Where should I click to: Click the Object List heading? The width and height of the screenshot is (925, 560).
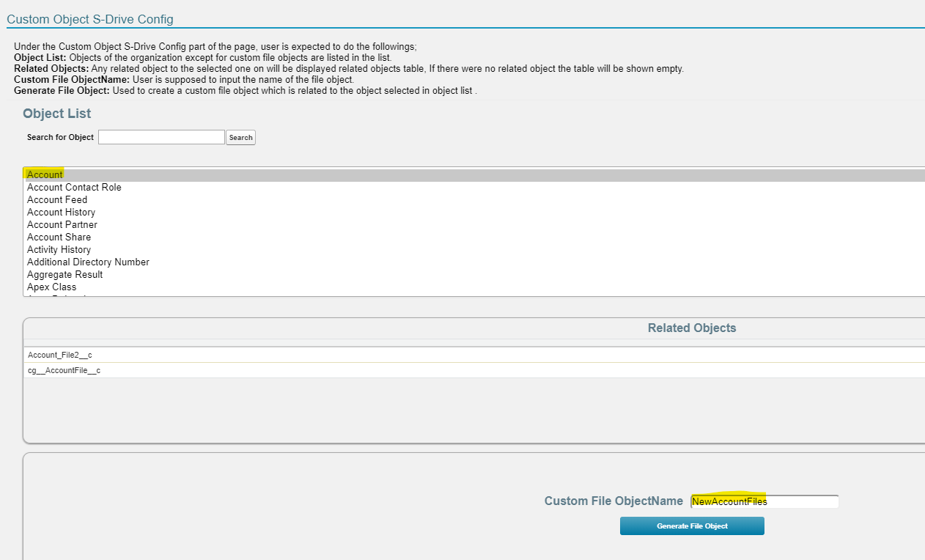pos(57,114)
